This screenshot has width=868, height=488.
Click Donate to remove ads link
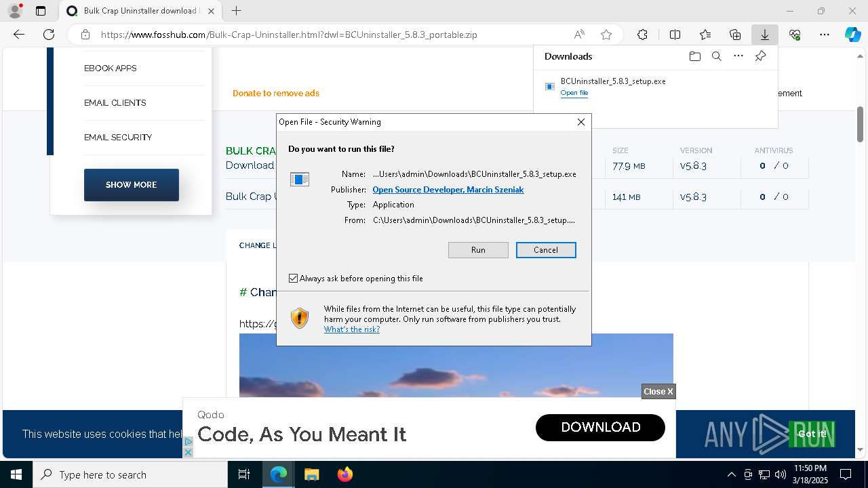point(276,94)
